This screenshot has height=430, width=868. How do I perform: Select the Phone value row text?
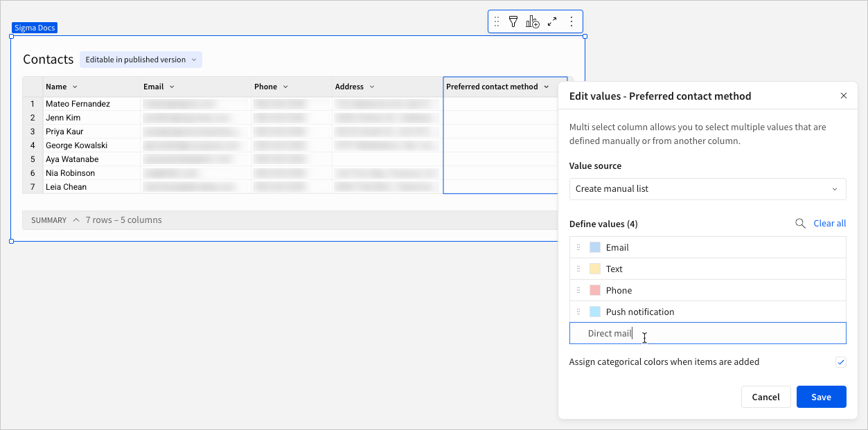click(619, 291)
